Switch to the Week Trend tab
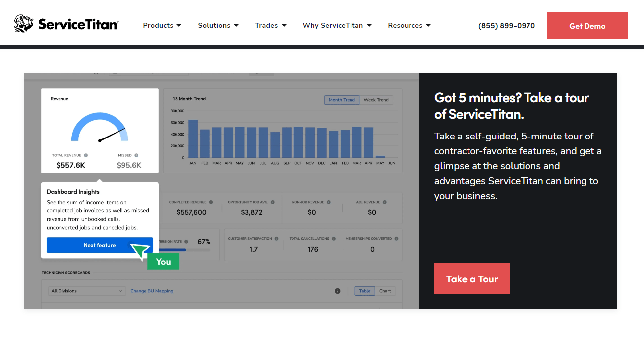 coord(376,100)
